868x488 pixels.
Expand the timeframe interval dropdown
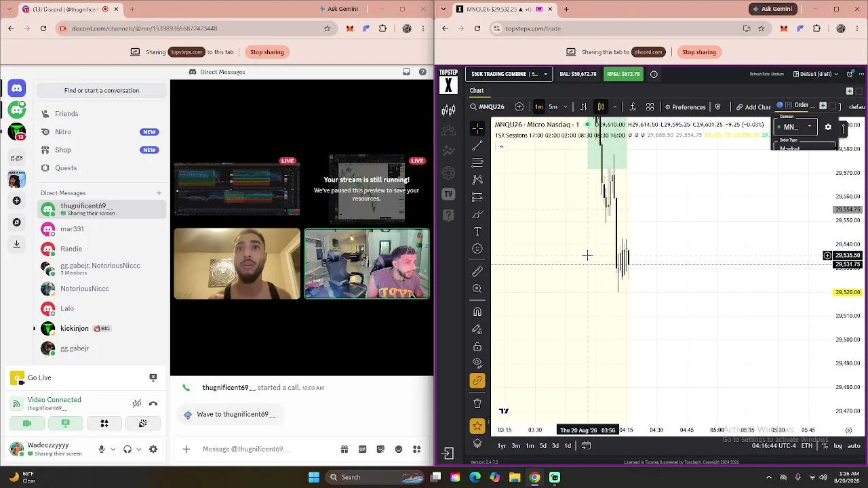(566, 107)
